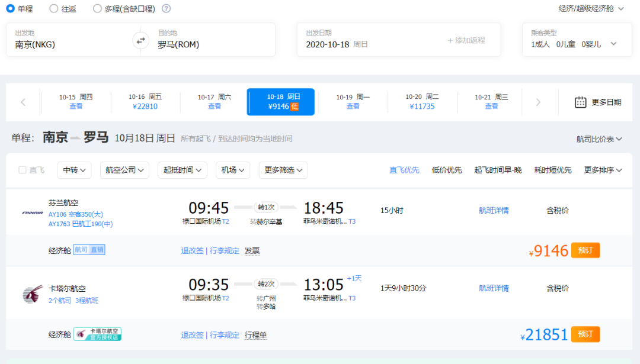
Task: Select multi-trip radio button
Action: point(97,8)
